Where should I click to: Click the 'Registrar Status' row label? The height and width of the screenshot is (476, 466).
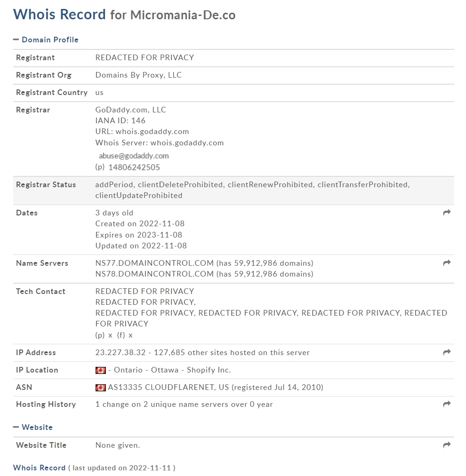[x=46, y=185]
